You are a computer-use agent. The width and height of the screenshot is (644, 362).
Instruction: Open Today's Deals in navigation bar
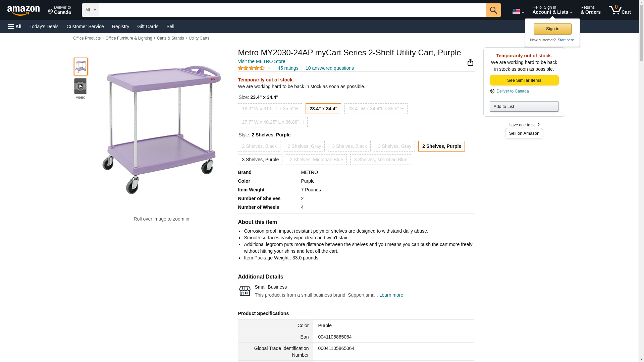[x=44, y=26]
